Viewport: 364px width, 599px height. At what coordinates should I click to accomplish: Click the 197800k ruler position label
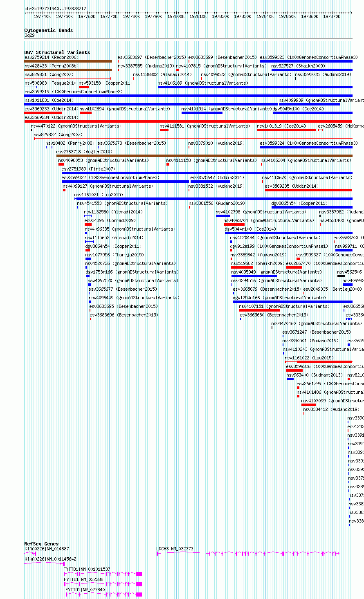point(176,16)
